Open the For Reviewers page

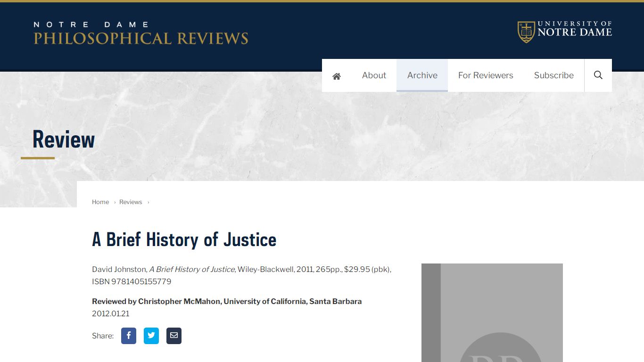point(486,75)
